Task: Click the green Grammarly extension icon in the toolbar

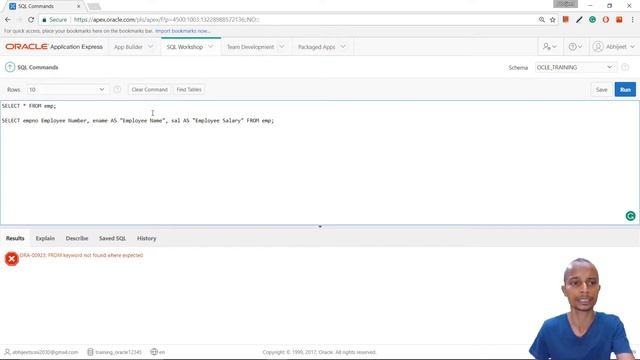Action: (592, 20)
